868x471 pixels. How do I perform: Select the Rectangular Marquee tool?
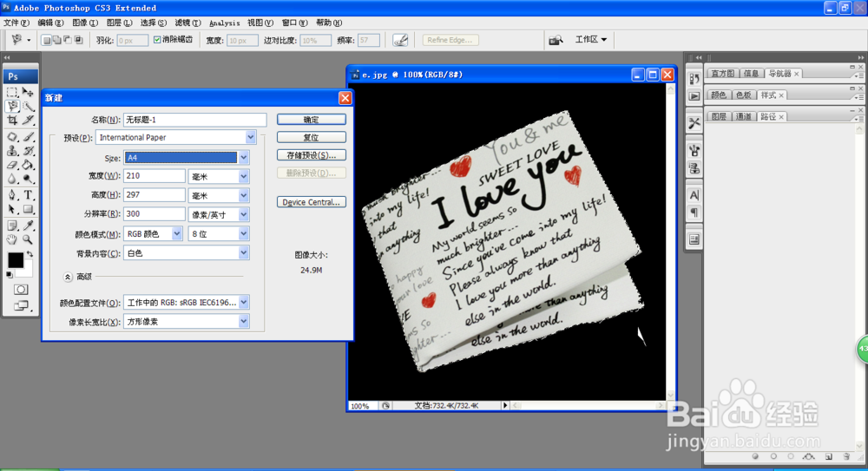click(12, 93)
